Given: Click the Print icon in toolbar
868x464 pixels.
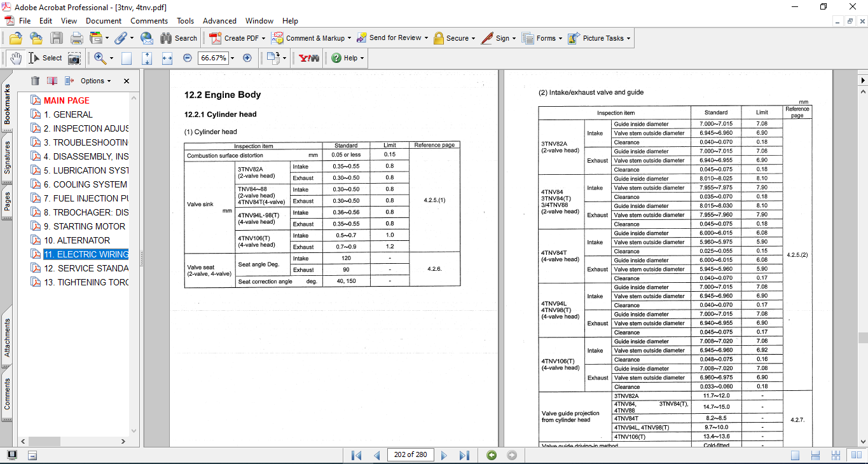Looking at the screenshot, I should tap(76, 38).
